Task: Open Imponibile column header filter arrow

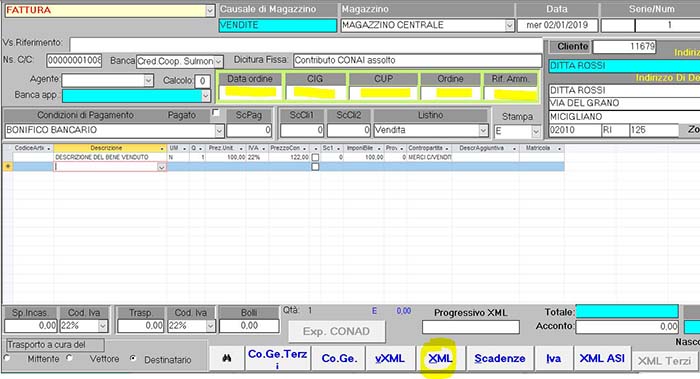Action: (x=379, y=148)
